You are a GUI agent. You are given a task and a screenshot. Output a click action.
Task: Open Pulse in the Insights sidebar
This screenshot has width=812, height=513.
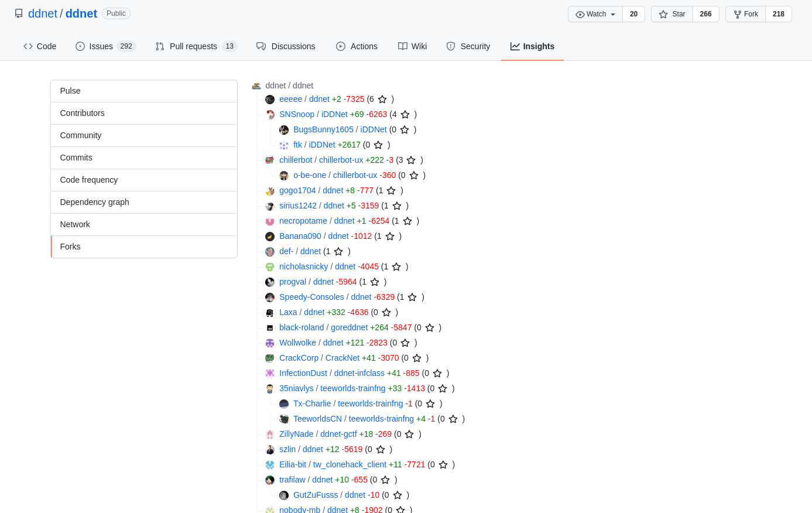pos(144,91)
